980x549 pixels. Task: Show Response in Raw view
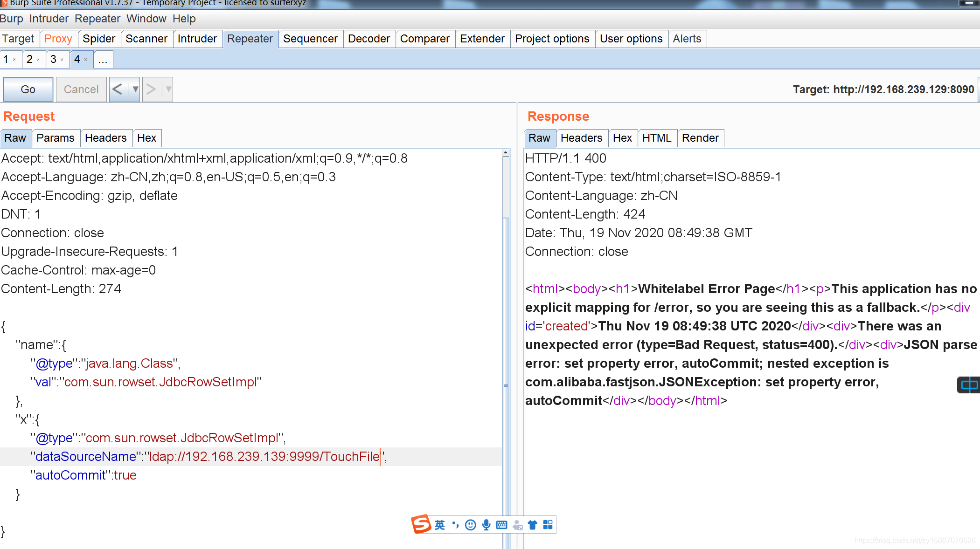point(540,138)
